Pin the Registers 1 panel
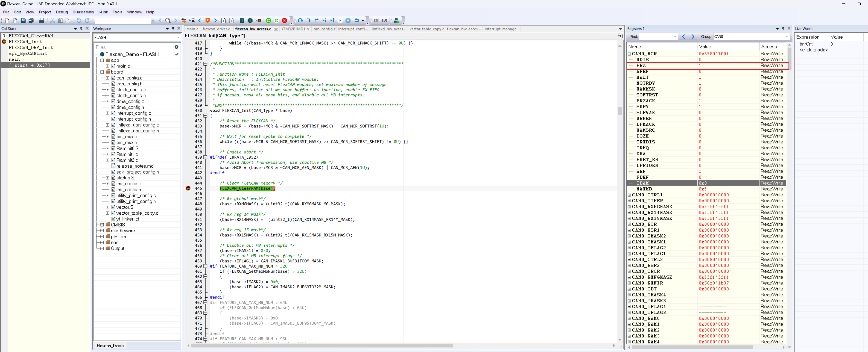Image resolution: width=868 pixels, height=352 pixels. (783, 29)
